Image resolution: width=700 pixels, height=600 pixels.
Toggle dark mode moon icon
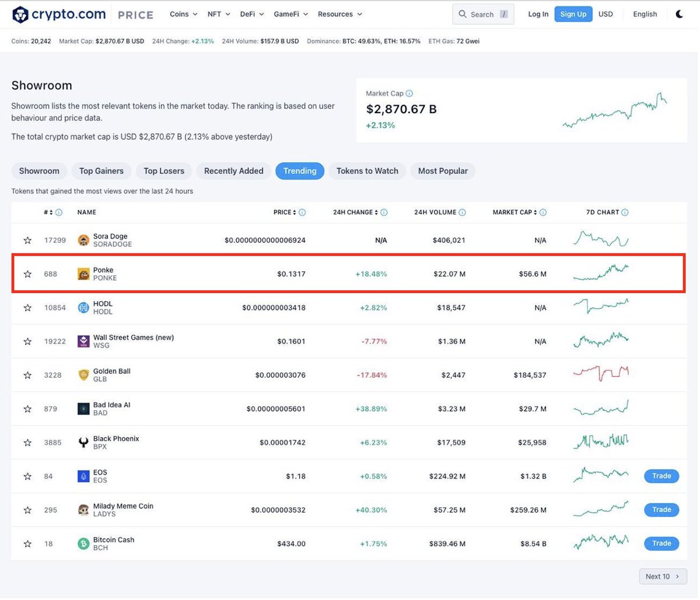[680, 14]
